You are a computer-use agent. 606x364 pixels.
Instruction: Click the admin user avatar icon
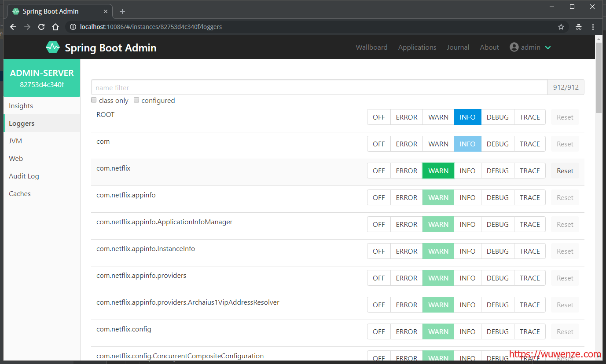[514, 47]
